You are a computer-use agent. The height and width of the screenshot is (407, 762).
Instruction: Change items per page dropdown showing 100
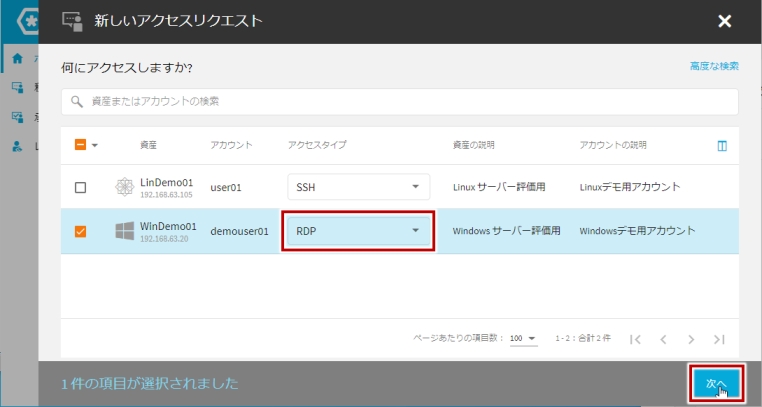pyautogui.click(x=523, y=339)
